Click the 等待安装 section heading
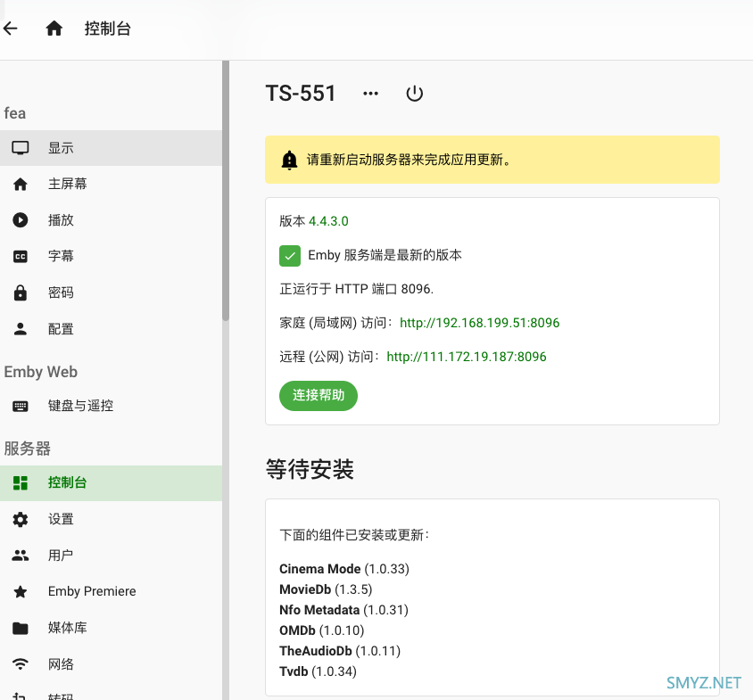Screen dimensions: 753x700 coord(310,469)
